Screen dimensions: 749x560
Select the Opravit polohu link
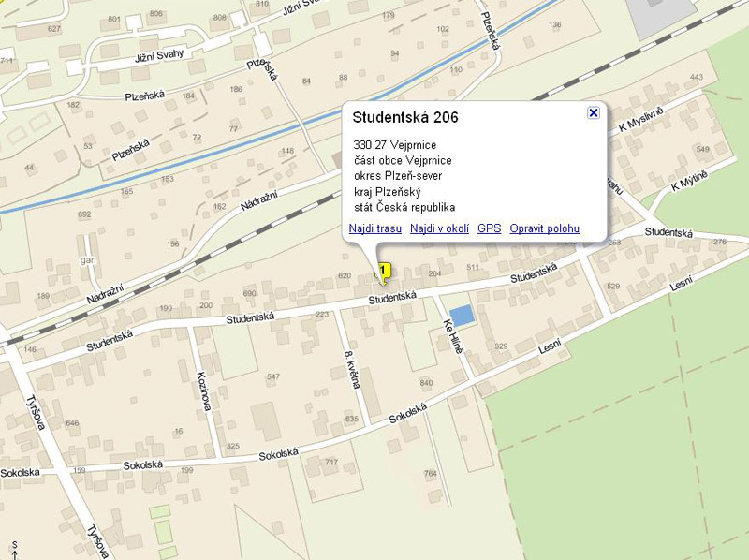pyautogui.click(x=544, y=228)
